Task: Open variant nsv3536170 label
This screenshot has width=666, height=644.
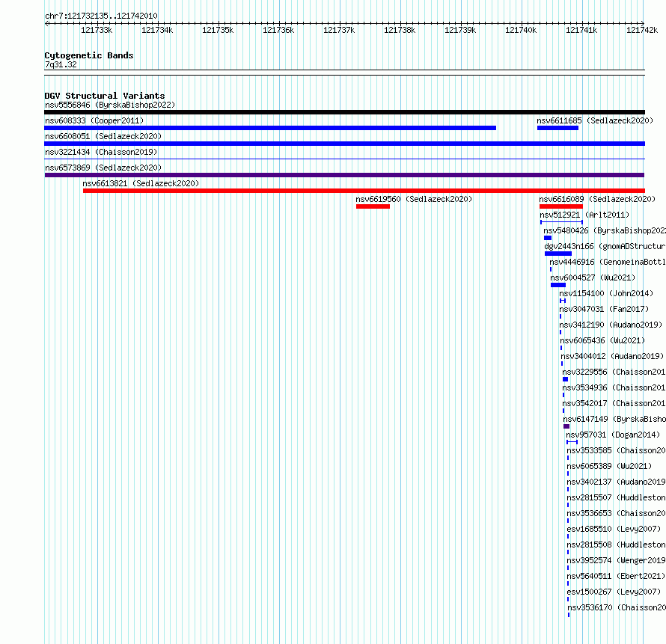Action: pos(617,607)
